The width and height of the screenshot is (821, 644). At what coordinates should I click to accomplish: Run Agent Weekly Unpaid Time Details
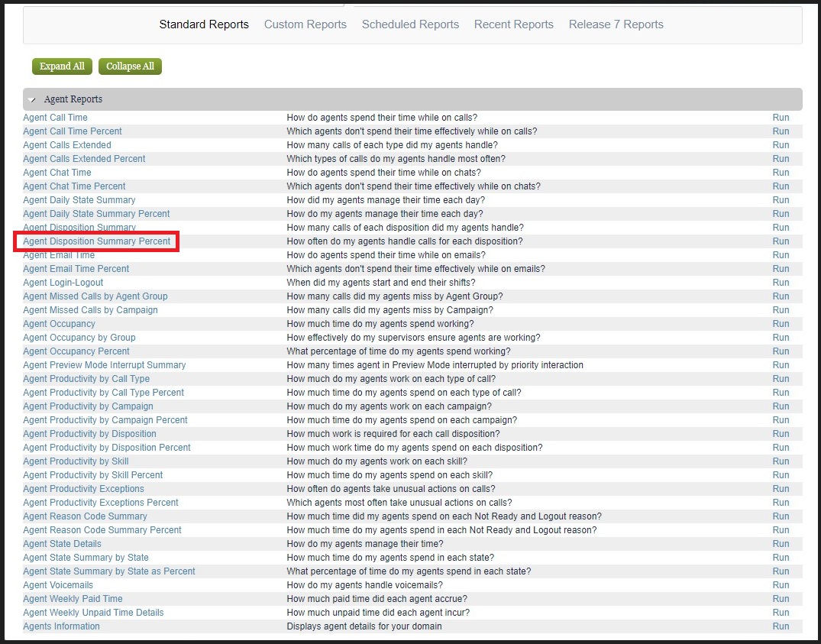pos(781,613)
